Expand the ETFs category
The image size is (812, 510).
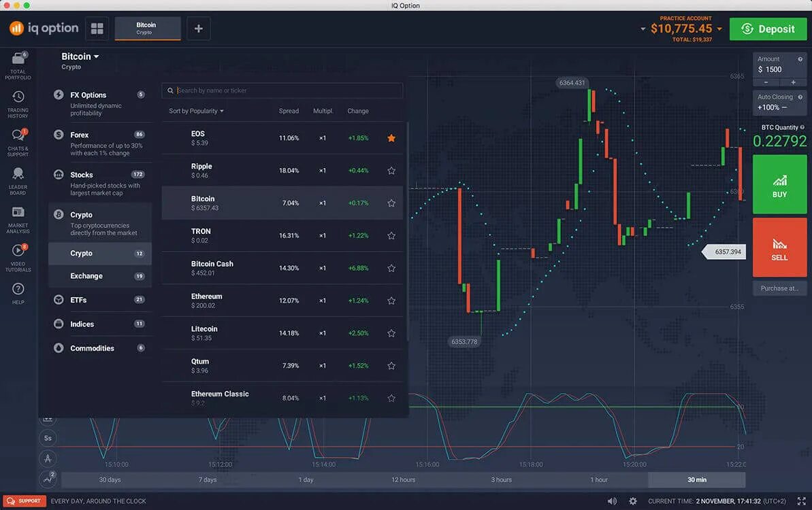(x=99, y=299)
